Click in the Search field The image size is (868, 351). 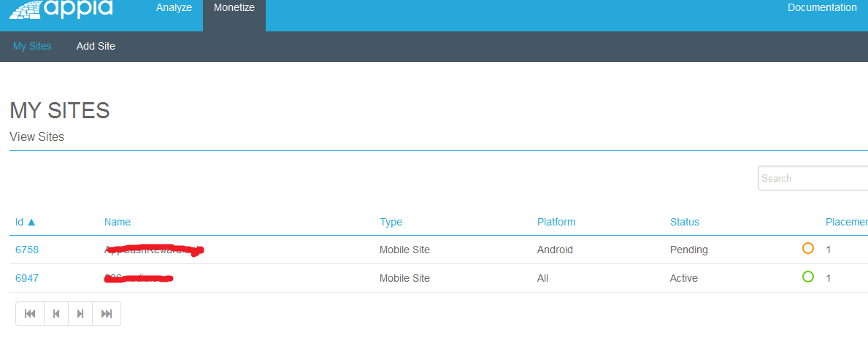[812, 178]
